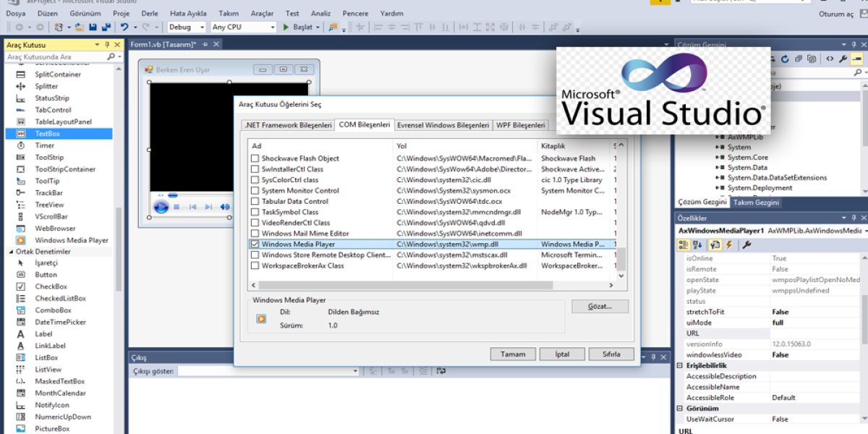Uncheck the Windows Media Player component

256,244
